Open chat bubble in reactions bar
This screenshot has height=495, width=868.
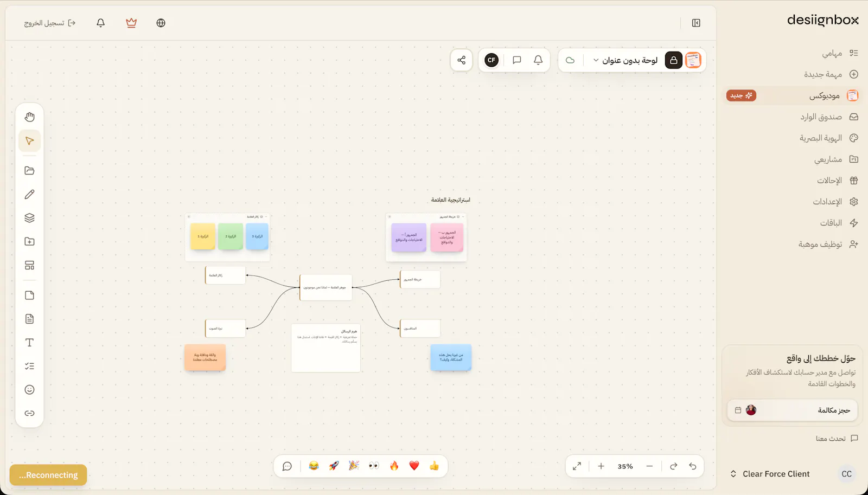(287, 466)
